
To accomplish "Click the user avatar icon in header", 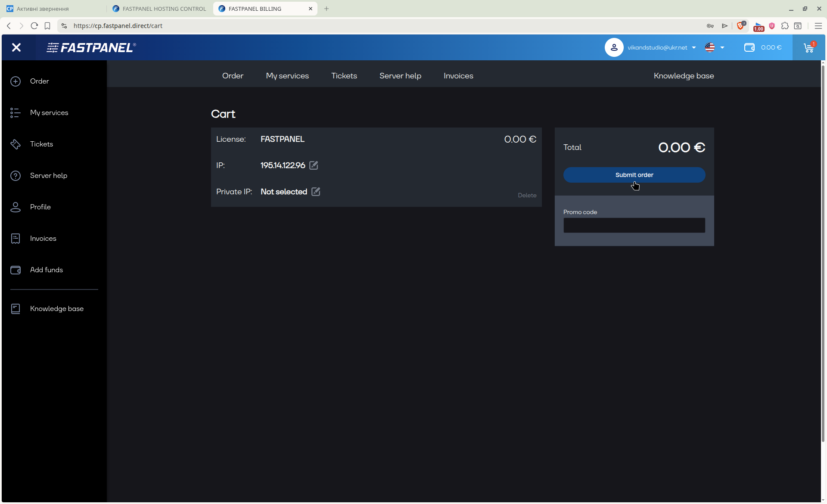I will click(614, 47).
